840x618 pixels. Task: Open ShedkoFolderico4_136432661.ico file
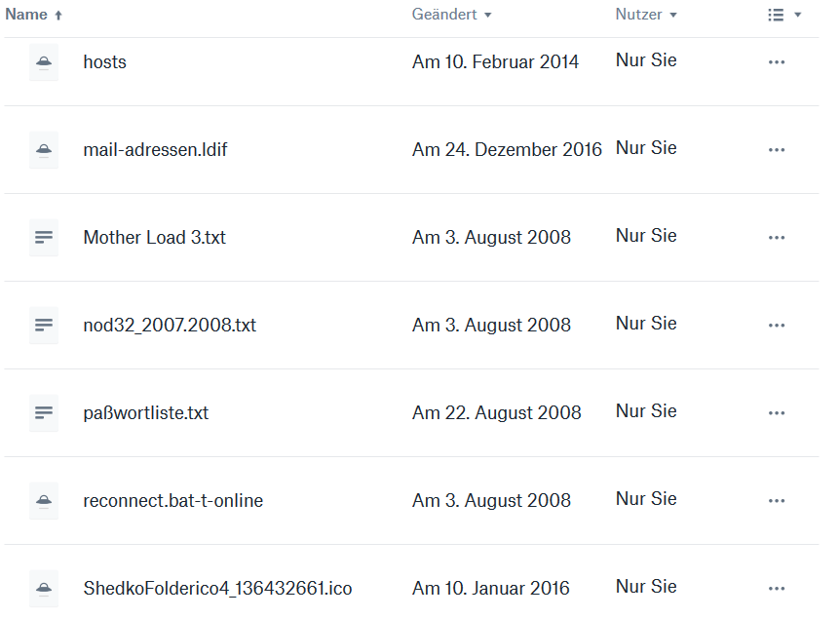(217, 589)
